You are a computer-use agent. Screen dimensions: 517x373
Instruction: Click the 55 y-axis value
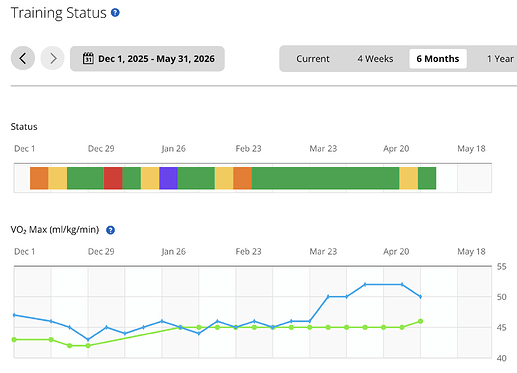pos(501,267)
